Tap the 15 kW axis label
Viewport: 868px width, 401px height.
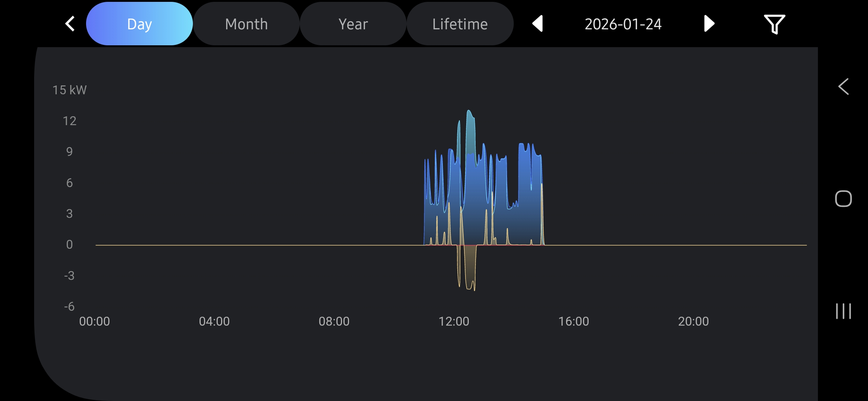click(69, 90)
